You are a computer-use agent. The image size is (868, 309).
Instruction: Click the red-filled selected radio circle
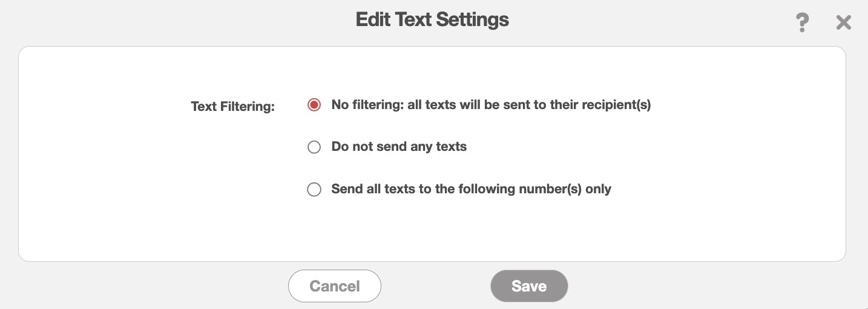314,105
